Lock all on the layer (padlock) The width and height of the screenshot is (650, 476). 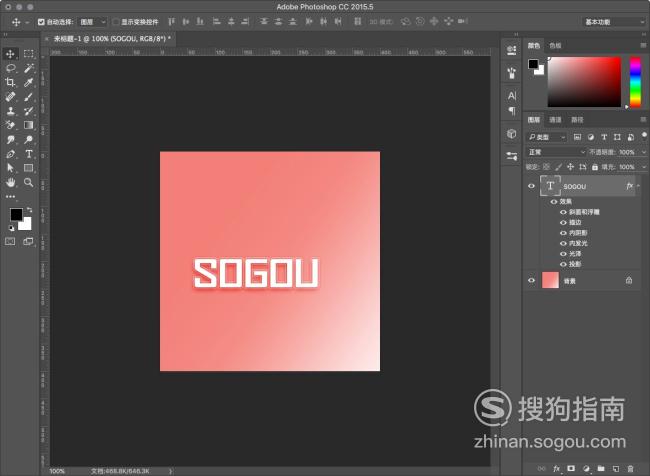click(595, 167)
